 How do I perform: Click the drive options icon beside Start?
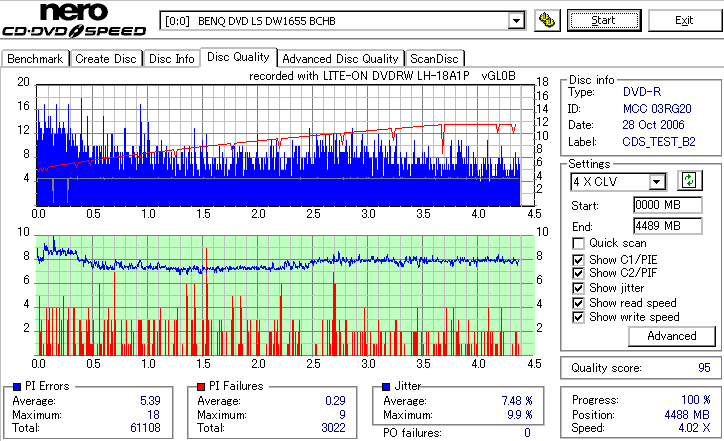[x=547, y=20]
